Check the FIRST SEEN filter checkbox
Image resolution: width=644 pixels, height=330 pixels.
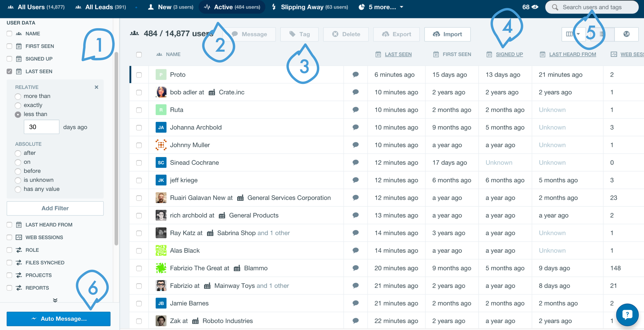point(9,46)
